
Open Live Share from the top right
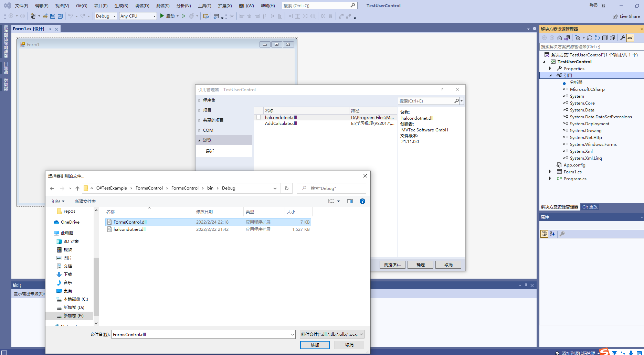(626, 16)
